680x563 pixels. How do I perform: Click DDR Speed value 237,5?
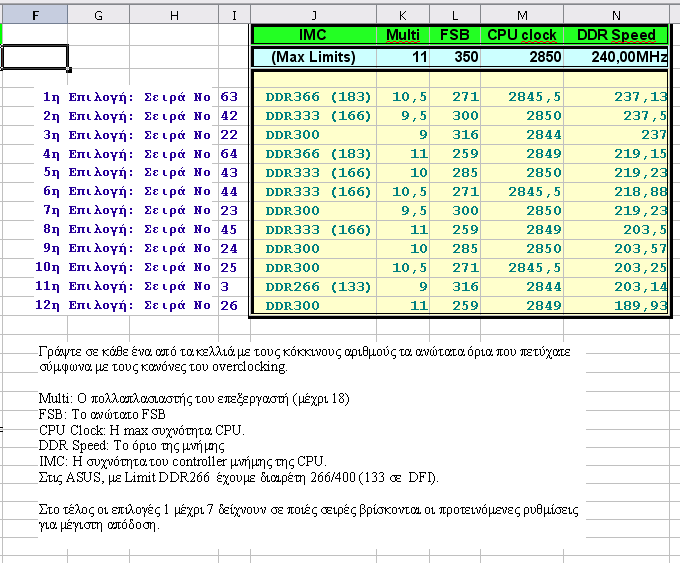click(645, 116)
